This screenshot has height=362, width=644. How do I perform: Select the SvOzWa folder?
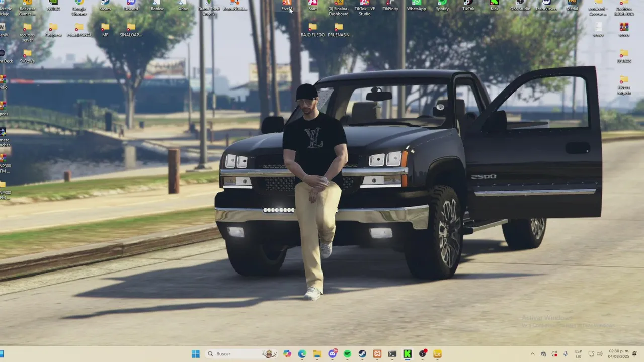[27, 56]
